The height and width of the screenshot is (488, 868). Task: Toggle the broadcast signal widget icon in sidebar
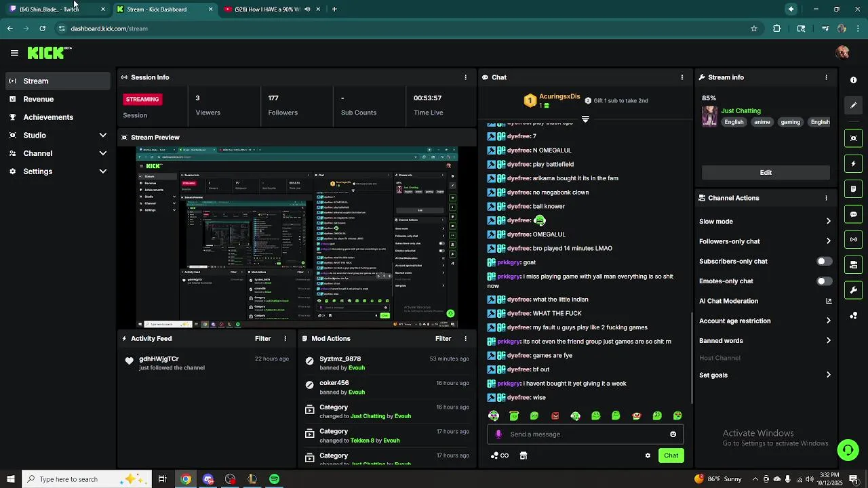(853, 239)
